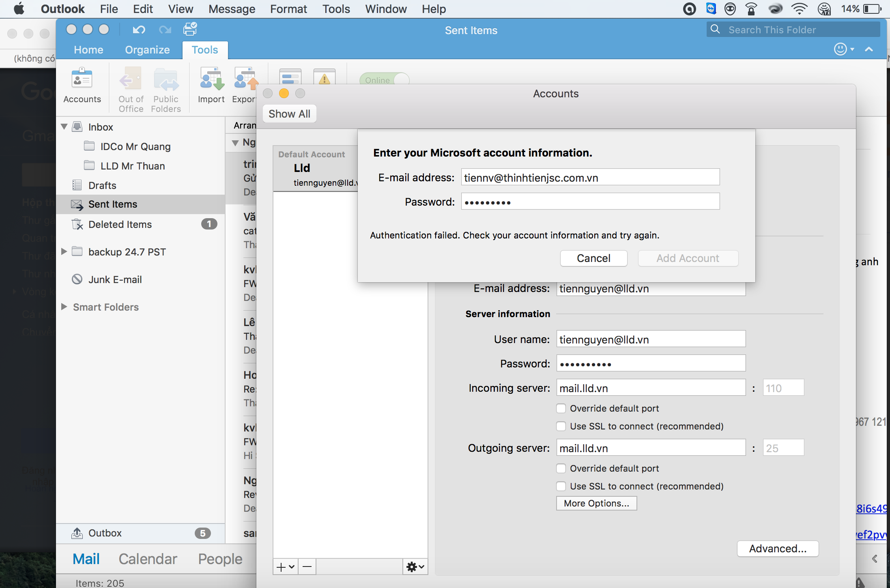The height and width of the screenshot is (588, 890).
Task: Open the Deleted Items folder
Action: point(140,224)
